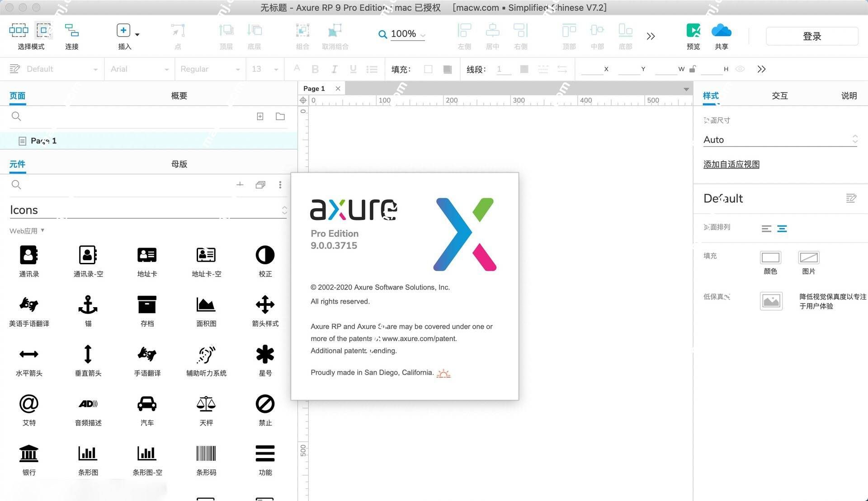Open the Auto page size dropdown
868x501 pixels.
click(780, 140)
